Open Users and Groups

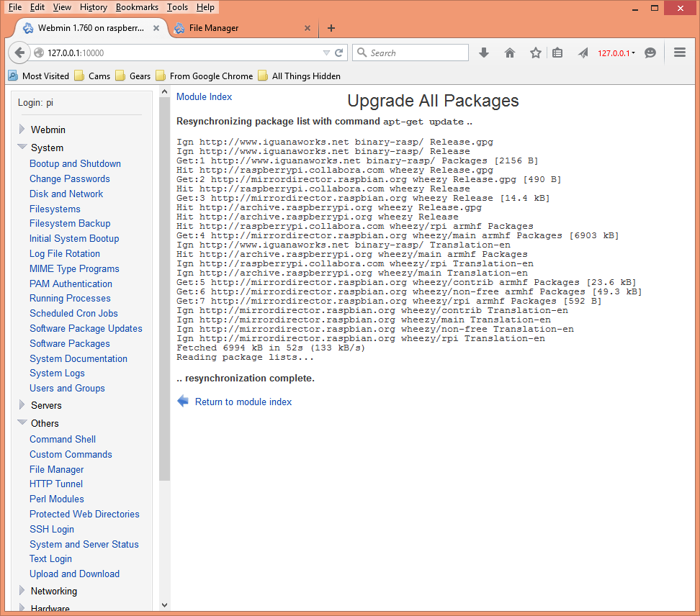[x=67, y=388]
